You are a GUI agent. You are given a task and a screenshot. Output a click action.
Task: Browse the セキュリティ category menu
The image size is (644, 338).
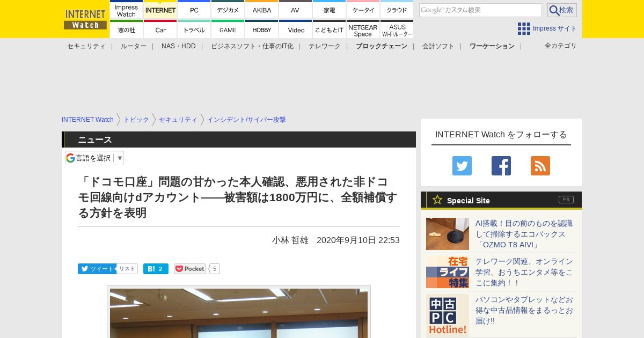click(86, 46)
